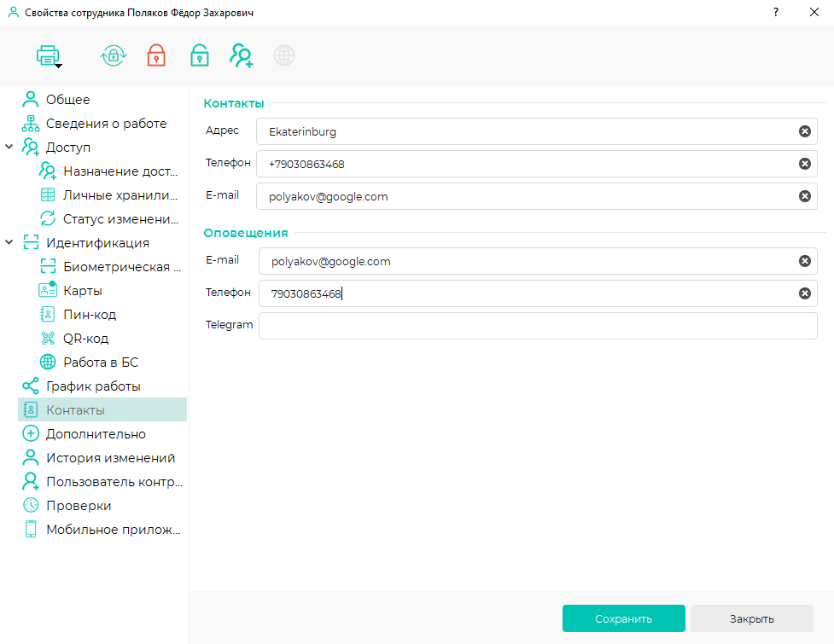Collapse the Доступ tree section

click(x=9, y=147)
